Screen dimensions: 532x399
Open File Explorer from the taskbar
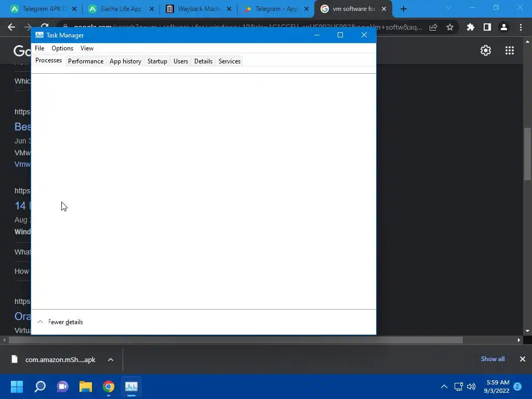click(86, 387)
